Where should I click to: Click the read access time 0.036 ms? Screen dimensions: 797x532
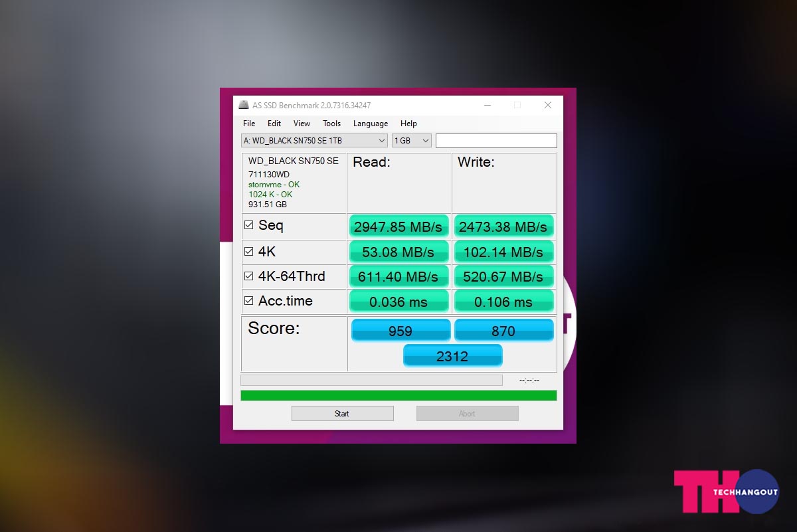pyautogui.click(x=398, y=302)
